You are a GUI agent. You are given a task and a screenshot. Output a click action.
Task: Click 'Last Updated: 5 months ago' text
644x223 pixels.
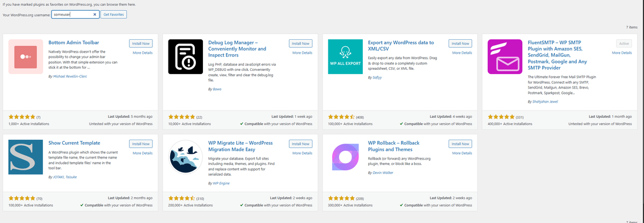click(130, 116)
